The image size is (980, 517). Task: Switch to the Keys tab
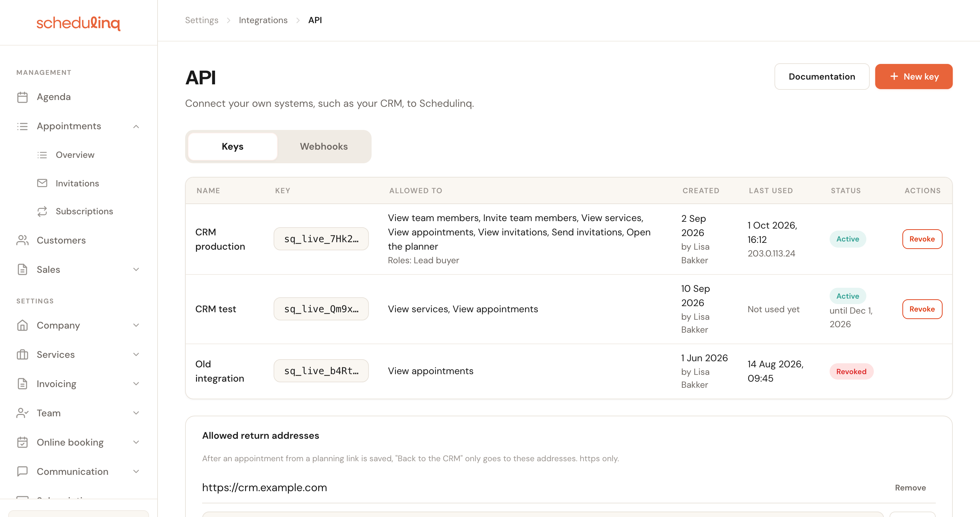(x=232, y=147)
